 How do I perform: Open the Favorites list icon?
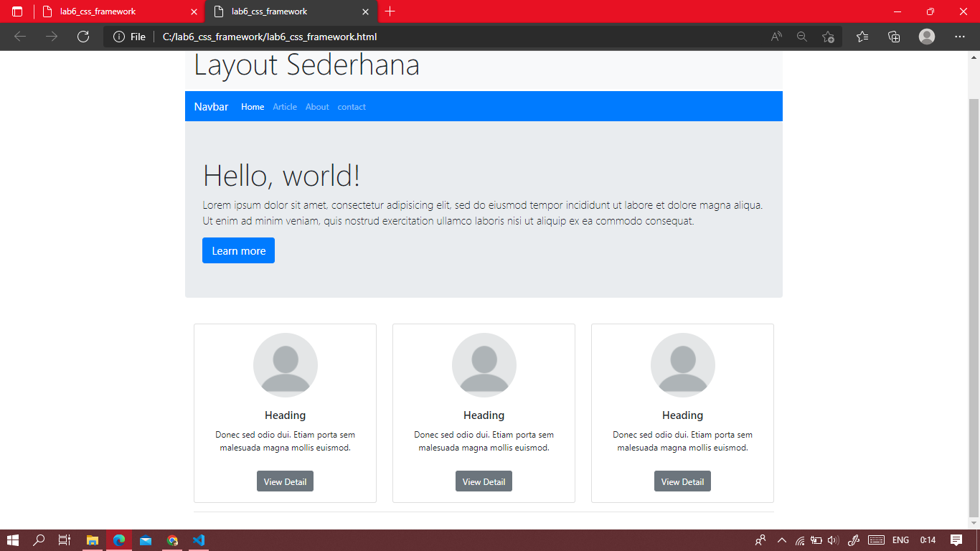coord(862,37)
